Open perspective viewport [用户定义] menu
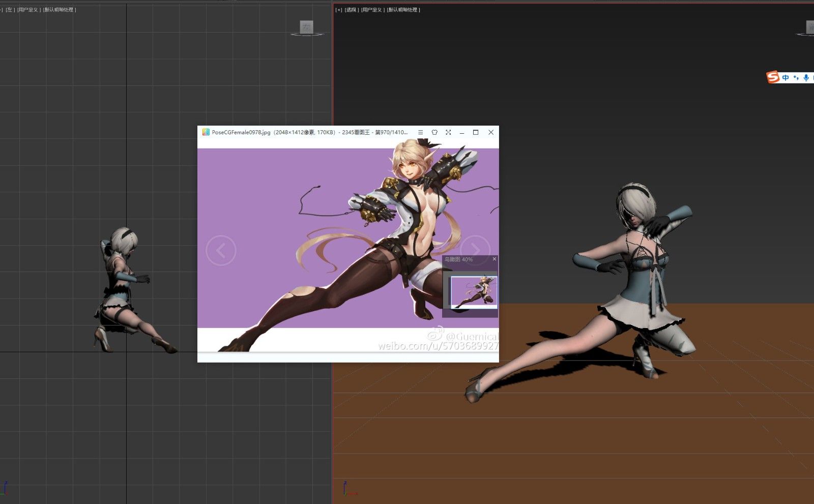 (x=373, y=10)
